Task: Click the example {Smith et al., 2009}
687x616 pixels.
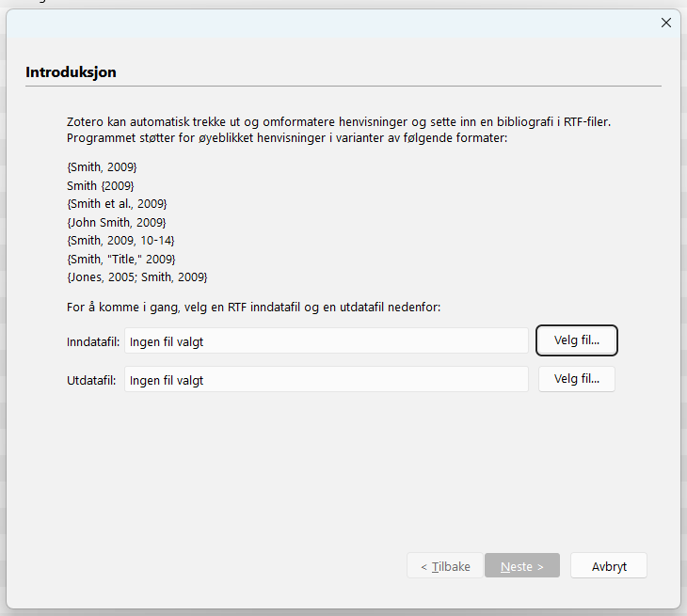Action: pyautogui.click(x=117, y=204)
